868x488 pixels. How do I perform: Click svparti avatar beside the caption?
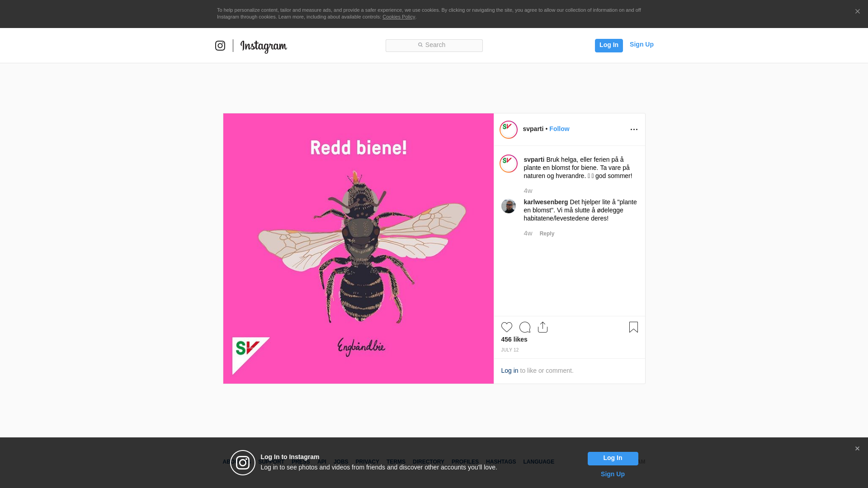509,164
